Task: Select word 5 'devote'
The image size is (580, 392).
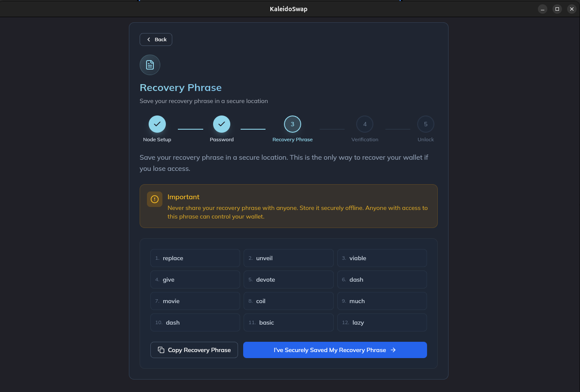Action: tap(289, 280)
